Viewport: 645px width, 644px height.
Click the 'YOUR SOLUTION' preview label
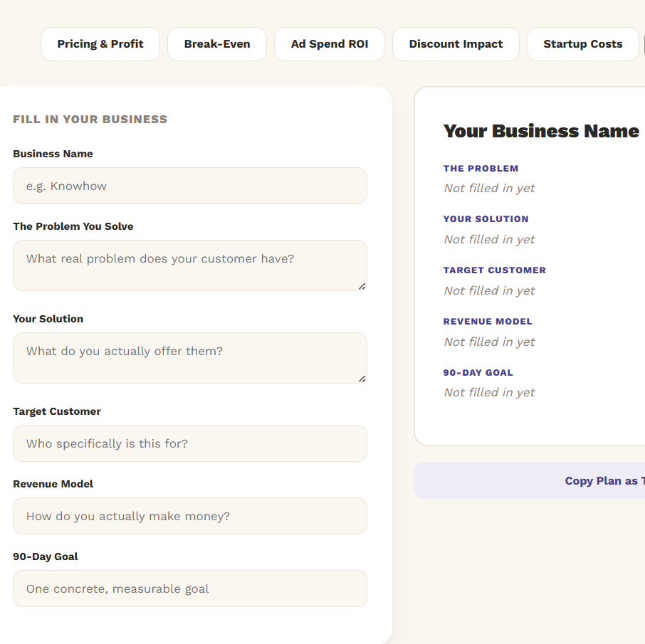[x=486, y=219]
